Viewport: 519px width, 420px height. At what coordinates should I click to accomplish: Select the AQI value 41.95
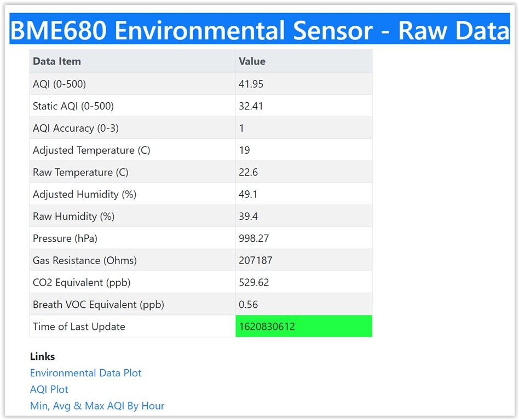tap(251, 84)
